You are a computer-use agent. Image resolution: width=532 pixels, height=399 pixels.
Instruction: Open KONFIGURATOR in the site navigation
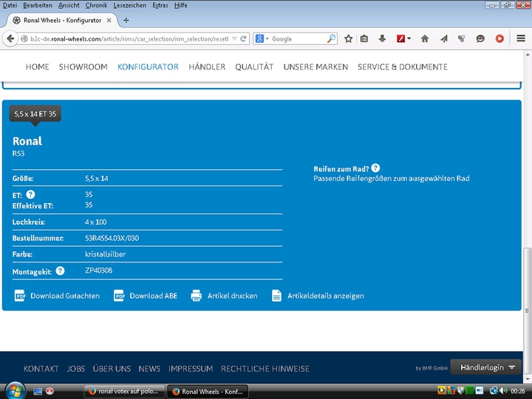tap(148, 66)
